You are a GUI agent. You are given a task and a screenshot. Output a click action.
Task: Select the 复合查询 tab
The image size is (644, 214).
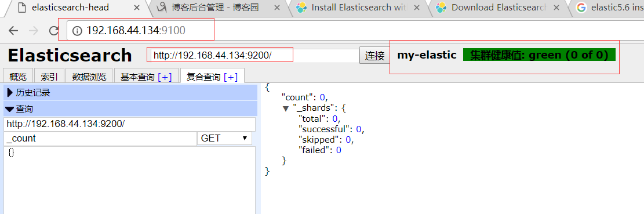[203, 77]
